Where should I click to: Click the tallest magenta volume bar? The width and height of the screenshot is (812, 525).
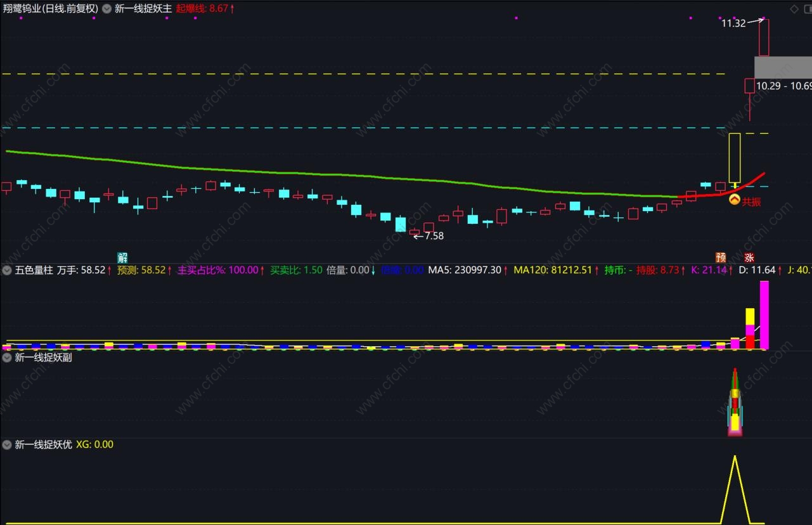point(764,315)
